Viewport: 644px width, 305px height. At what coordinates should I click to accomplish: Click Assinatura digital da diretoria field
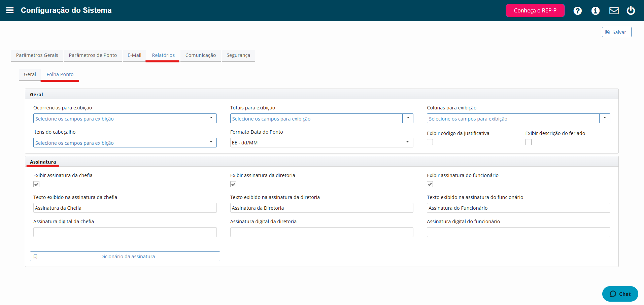[x=321, y=232]
